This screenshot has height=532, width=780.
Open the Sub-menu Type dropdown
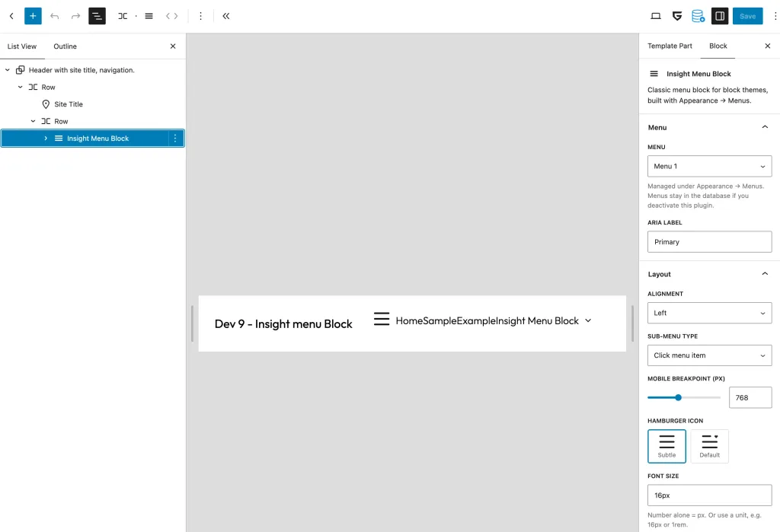coord(709,355)
